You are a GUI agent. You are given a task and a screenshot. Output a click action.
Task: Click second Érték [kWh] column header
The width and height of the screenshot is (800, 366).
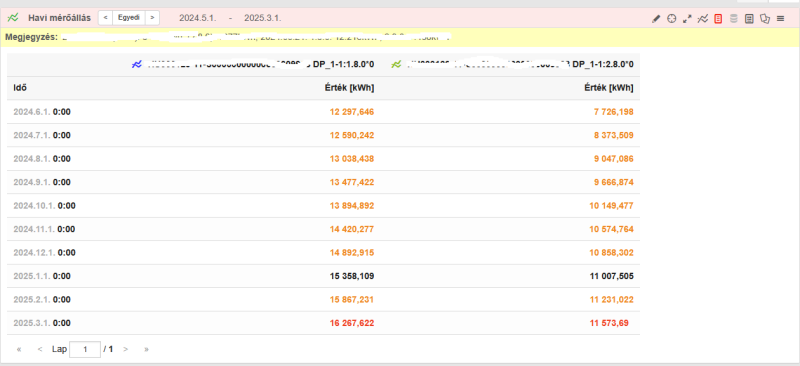coord(609,88)
